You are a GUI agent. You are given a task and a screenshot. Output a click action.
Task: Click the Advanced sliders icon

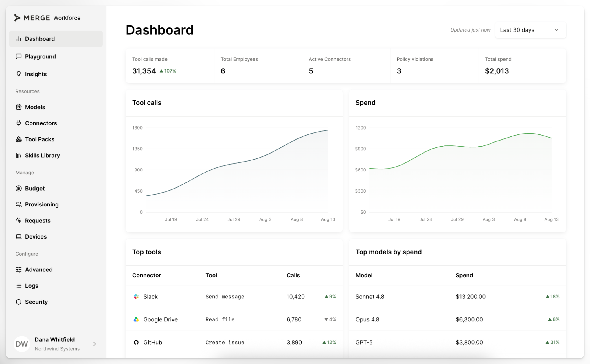click(19, 270)
